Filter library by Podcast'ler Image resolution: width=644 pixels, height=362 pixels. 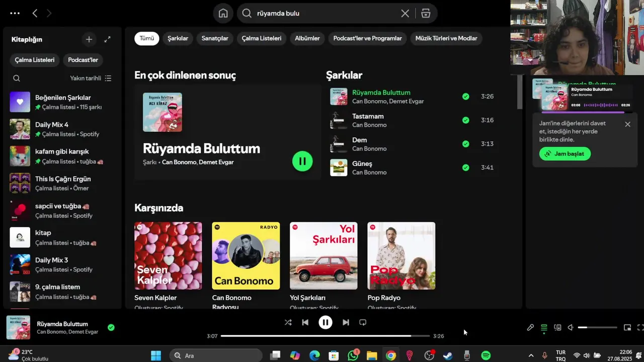point(83,60)
